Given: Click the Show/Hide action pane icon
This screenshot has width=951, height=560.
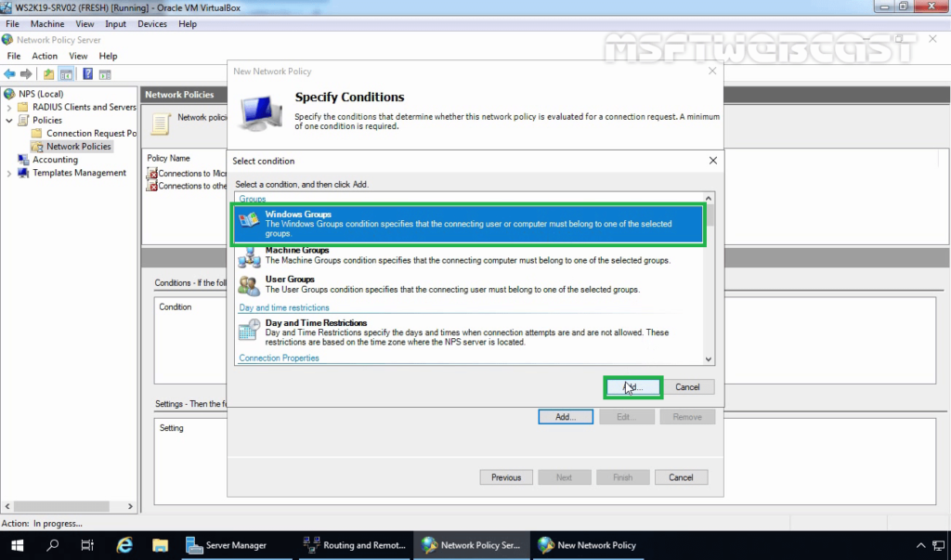Looking at the screenshot, I should (x=105, y=74).
